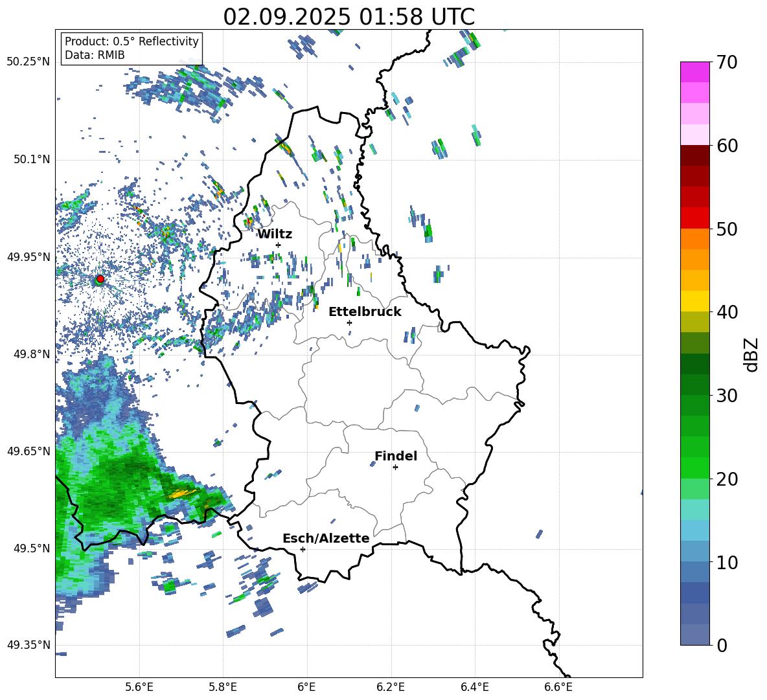Click the 60 colorbar tick label
This screenshot has height=700, width=767.
click(727, 146)
